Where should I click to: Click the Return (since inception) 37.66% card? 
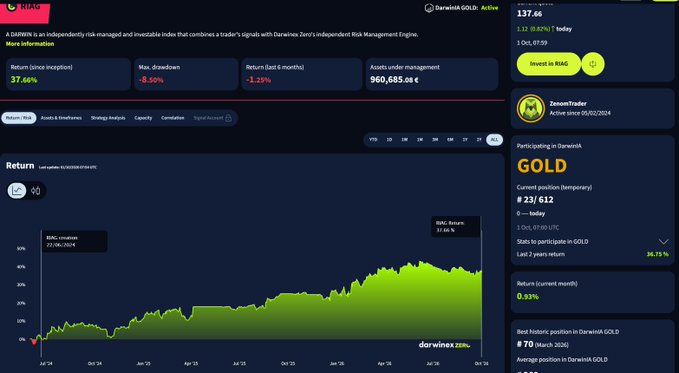(x=68, y=74)
